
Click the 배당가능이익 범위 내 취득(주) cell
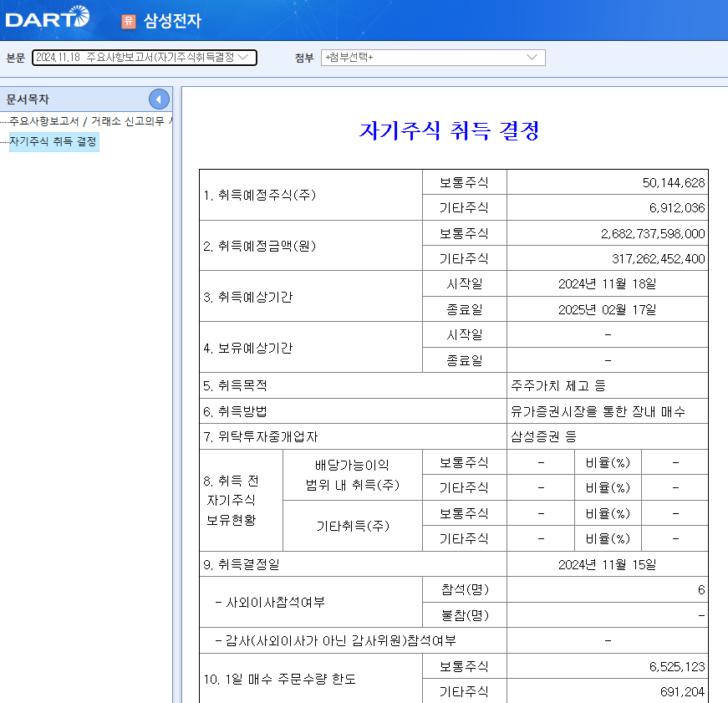click(353, 475)
